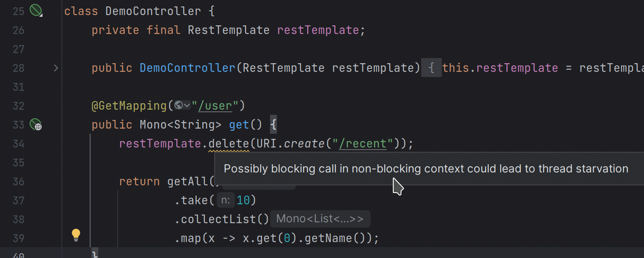Click the restTemplate field declaration on line 26
Viewport: 644px width, 258px height.
[x=318, y=30]
